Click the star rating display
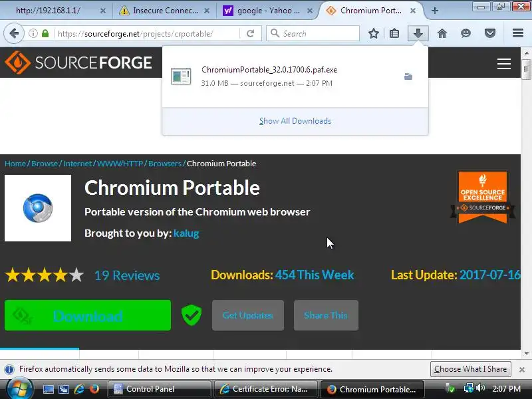532x399 pixels. pyautogui.click(x=45, y=275)
